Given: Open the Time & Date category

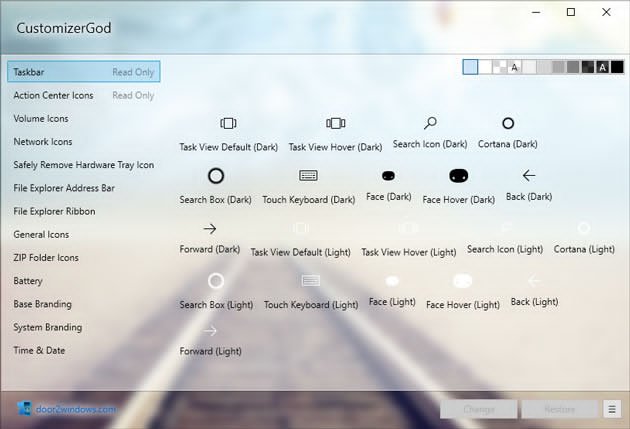Looking at the screenshot, I should click(x=84, y=351).
